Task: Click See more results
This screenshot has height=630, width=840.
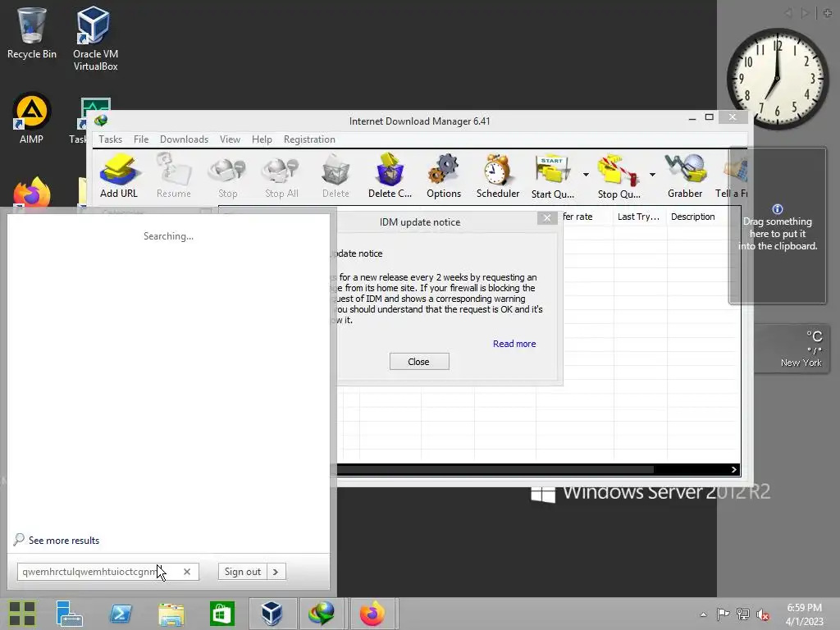Action: pyautogui.click(x=57, y=540)
